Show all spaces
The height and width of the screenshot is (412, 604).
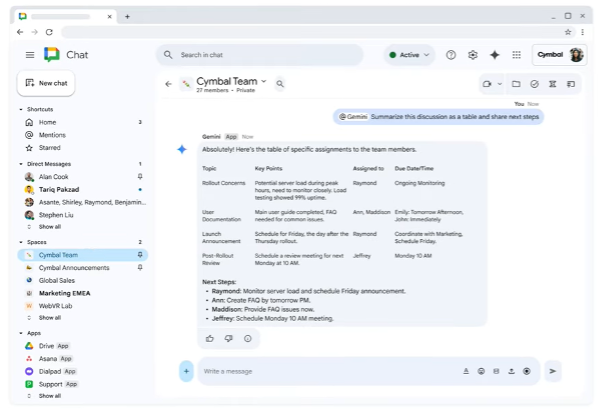[50, 318]
